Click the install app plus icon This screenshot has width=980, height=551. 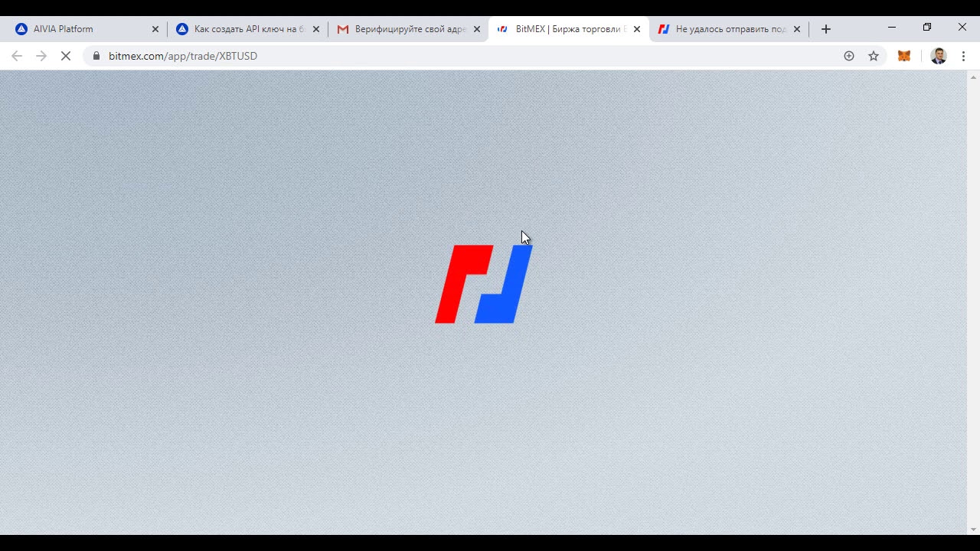849,56
